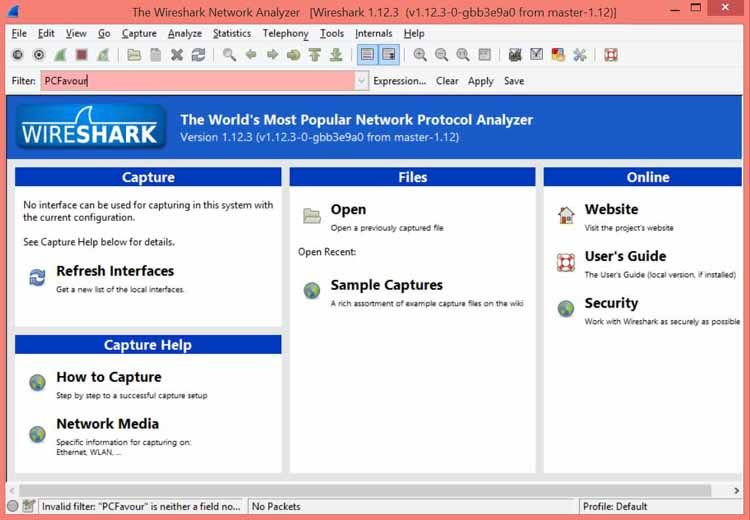Click Refresh Interfaces
The width and height of the screenshot is (750, 520).
(115, 271)
